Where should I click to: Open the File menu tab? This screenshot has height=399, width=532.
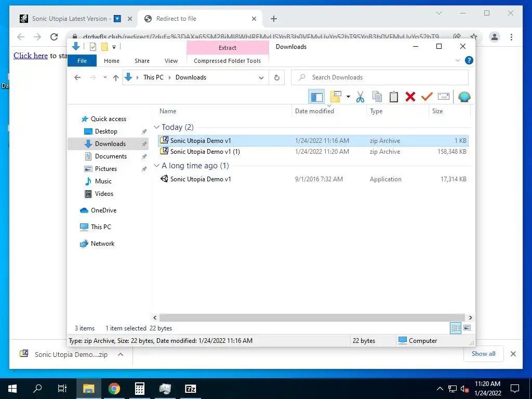(x=82, y=61)
